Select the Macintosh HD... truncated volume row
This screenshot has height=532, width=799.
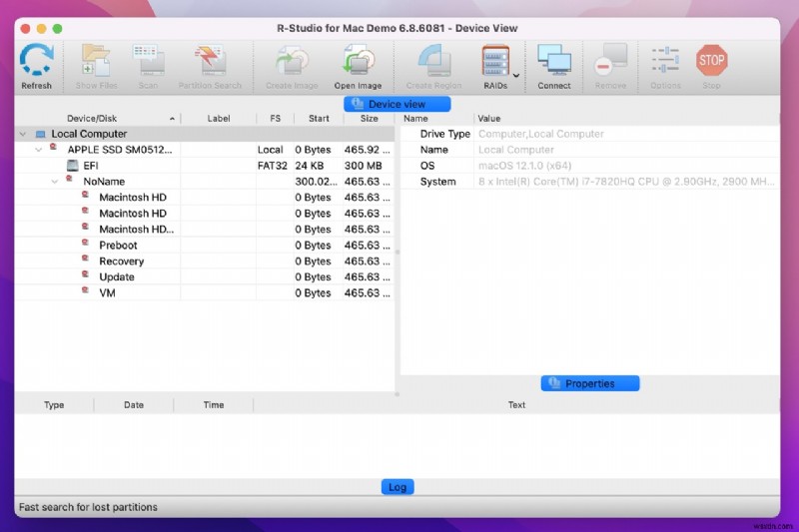tap(204, 230)
